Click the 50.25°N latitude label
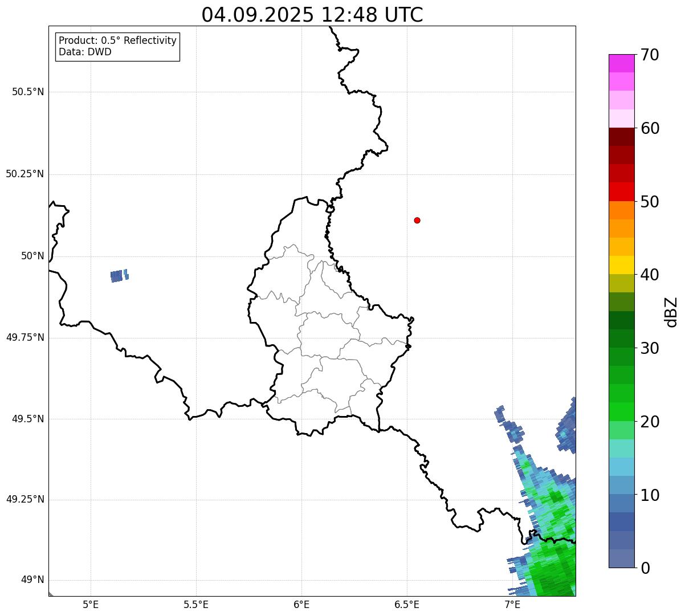This screenshot has height=616, width=685. click(25, 174)
